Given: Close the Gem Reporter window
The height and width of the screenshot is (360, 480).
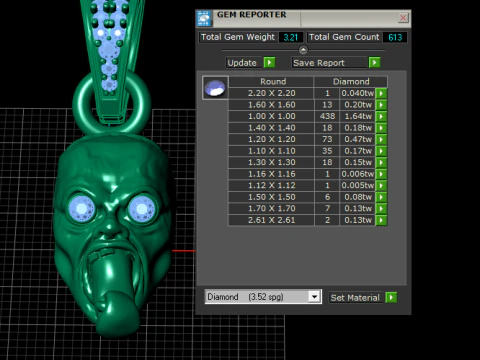Looking at the screenshot, I should [x=403, y=18].
